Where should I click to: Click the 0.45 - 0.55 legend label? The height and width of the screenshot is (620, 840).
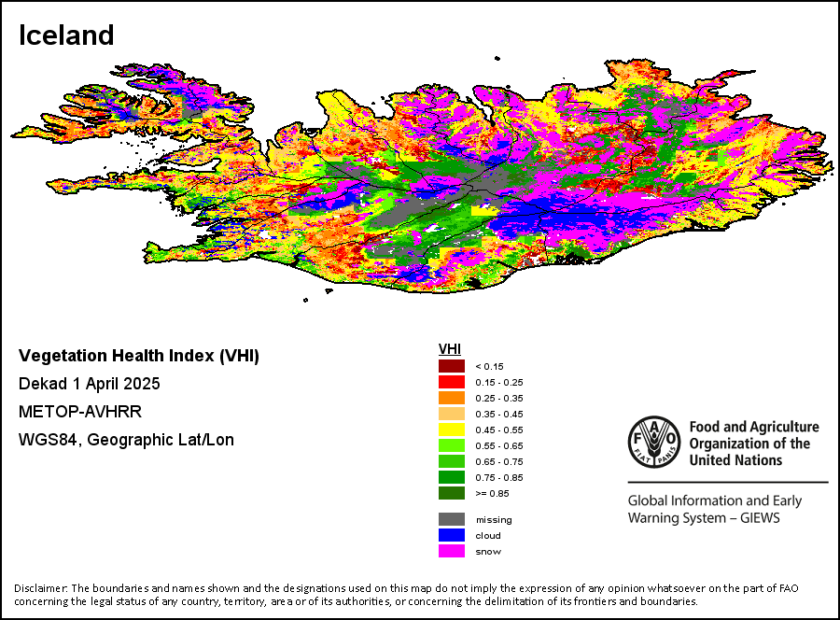(498, 430)
